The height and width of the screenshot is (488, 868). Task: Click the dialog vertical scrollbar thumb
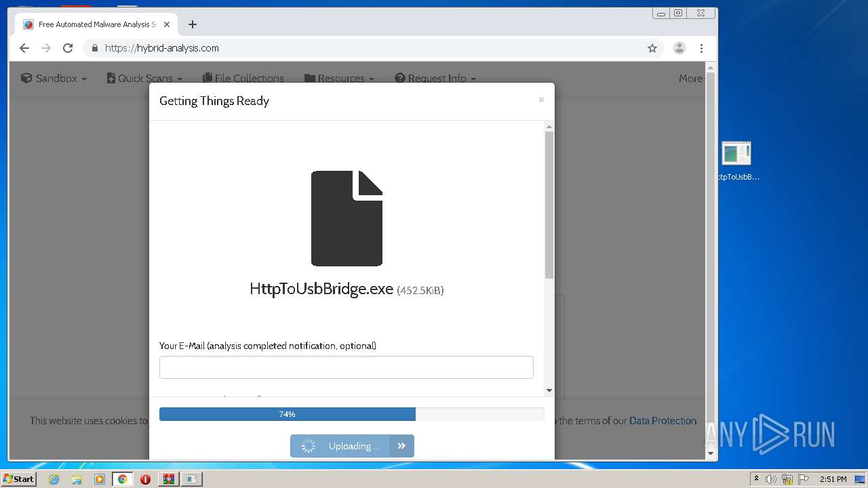549,205
